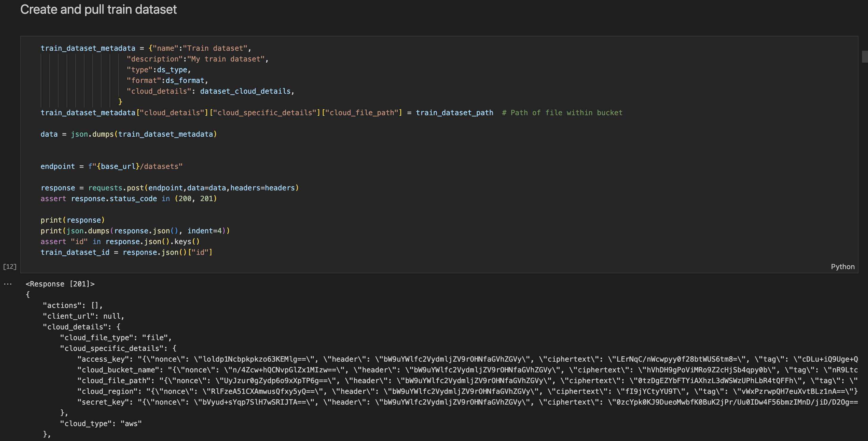Click the '<Response [201]>' output line
Screen dimensions: 868x441
pos(60,284)
